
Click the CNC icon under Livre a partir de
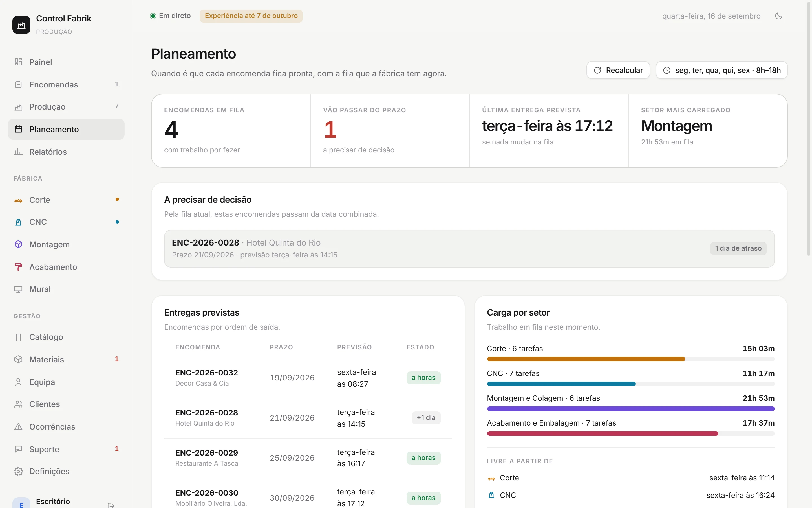tap(491, 495)
